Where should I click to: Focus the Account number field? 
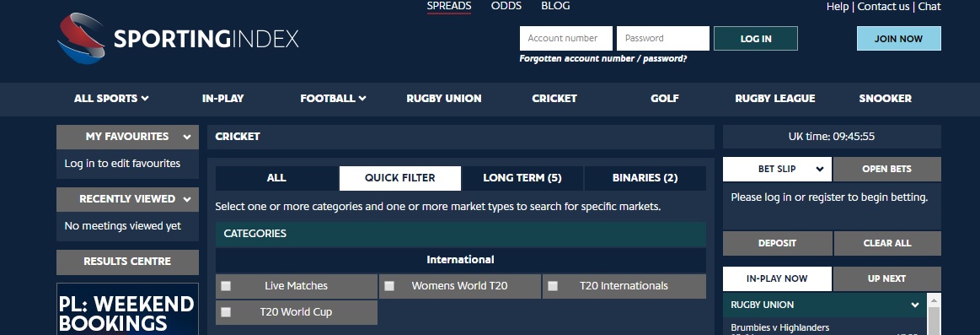click(566, 38)
